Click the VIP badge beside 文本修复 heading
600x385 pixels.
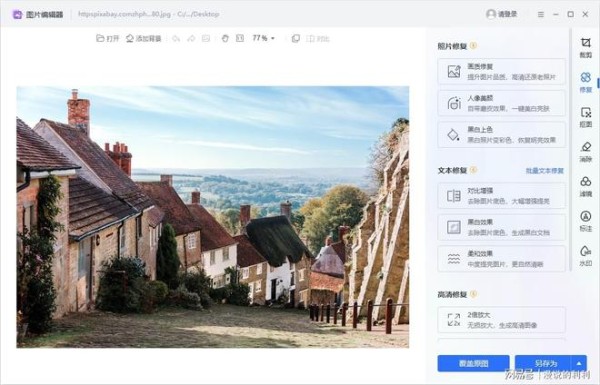point(473,170)
